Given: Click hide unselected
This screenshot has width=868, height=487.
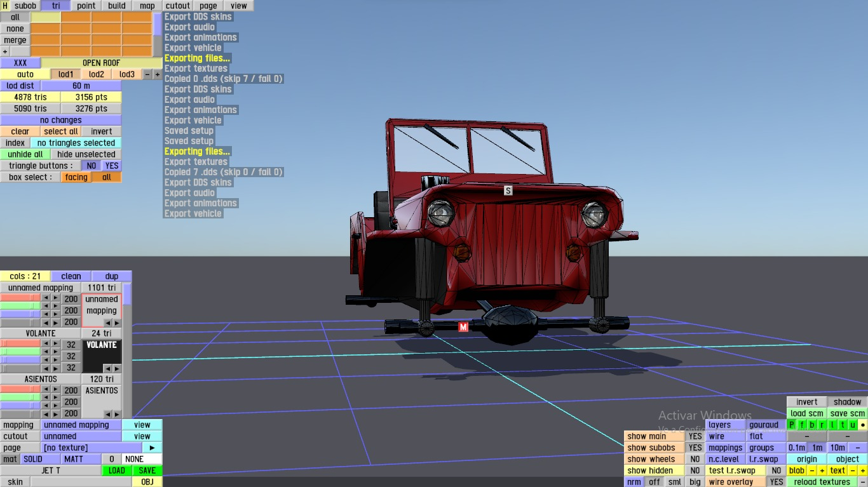Looking at the screenshot, I should coord(86,154).
